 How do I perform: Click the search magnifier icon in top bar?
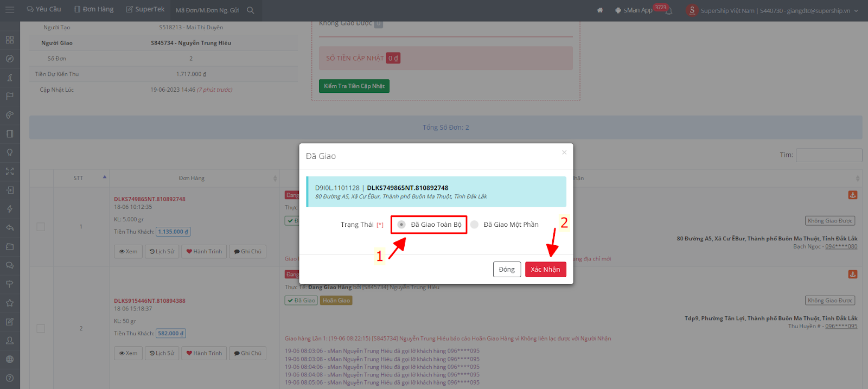250,10
